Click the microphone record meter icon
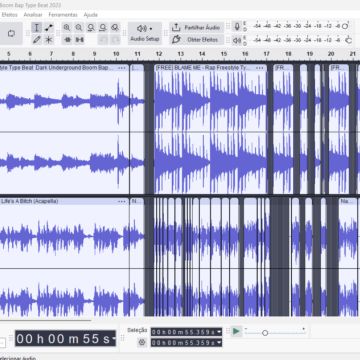This screenshot has height=360, width=360. (237, 27)
